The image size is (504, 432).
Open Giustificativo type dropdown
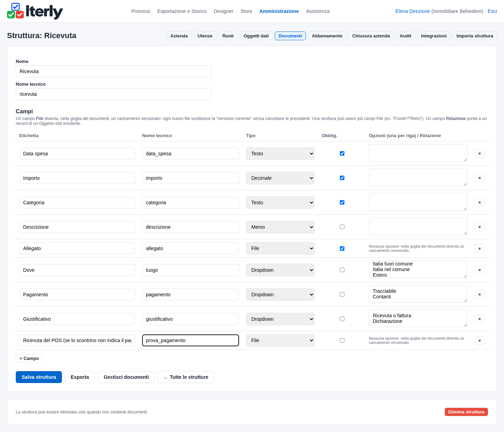click(x=280, y=319)
